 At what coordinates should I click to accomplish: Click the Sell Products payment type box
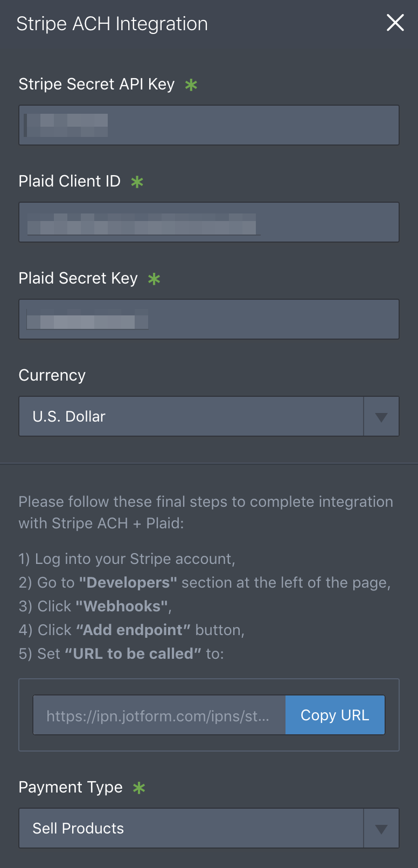tap(191, 828)
